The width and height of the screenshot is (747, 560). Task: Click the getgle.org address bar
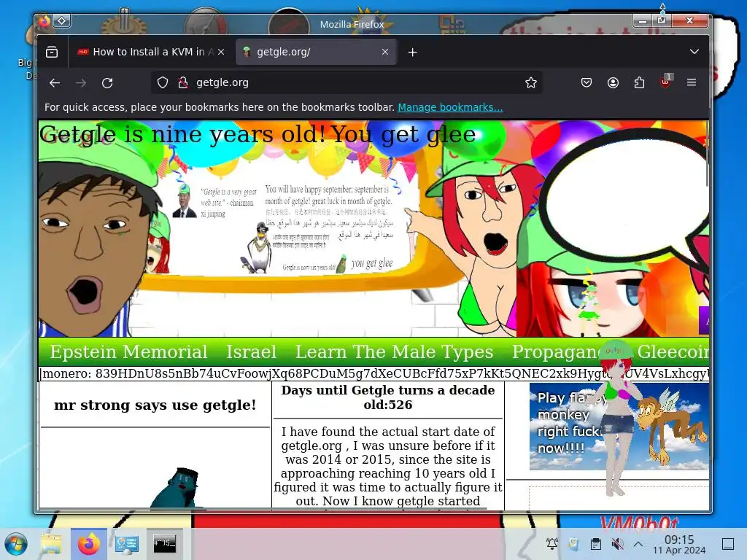pos(347,83)
